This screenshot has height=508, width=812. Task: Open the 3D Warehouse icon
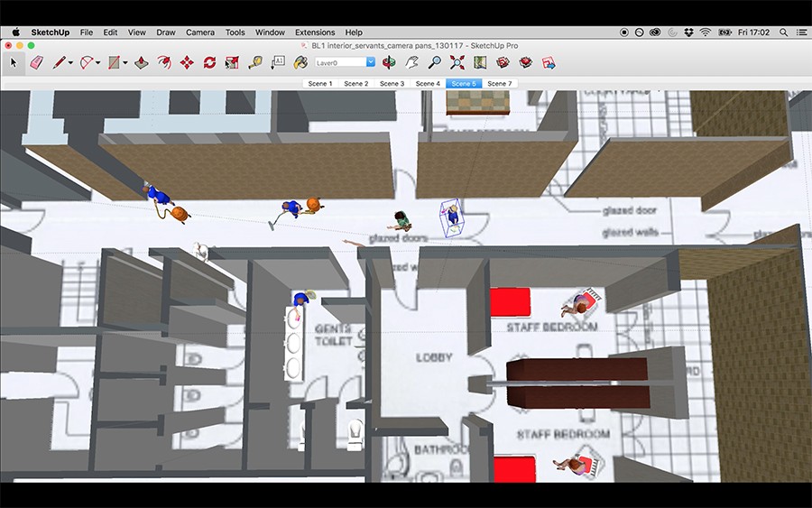(x=503, y=63)
